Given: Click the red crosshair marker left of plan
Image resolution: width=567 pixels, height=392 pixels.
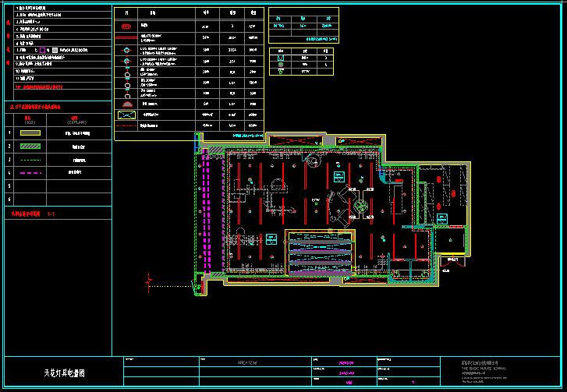Looking at the screenshot, I should tap(149, 282).
